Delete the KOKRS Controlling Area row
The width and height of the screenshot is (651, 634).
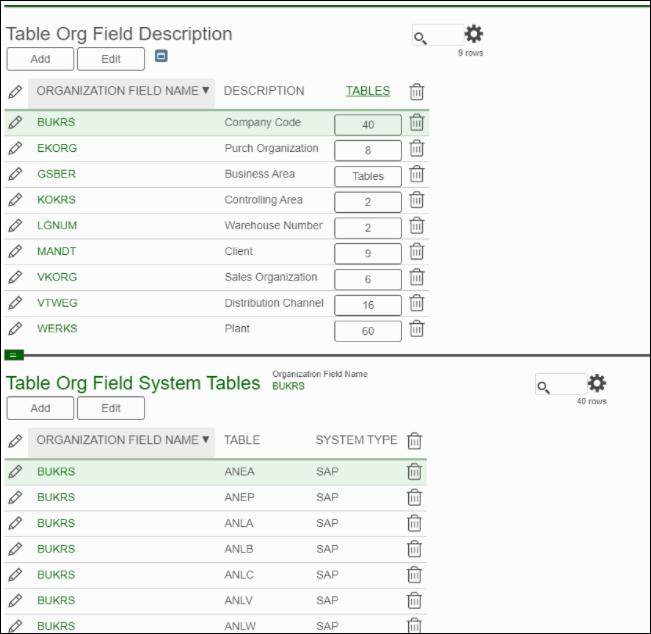tap(416, 200)
